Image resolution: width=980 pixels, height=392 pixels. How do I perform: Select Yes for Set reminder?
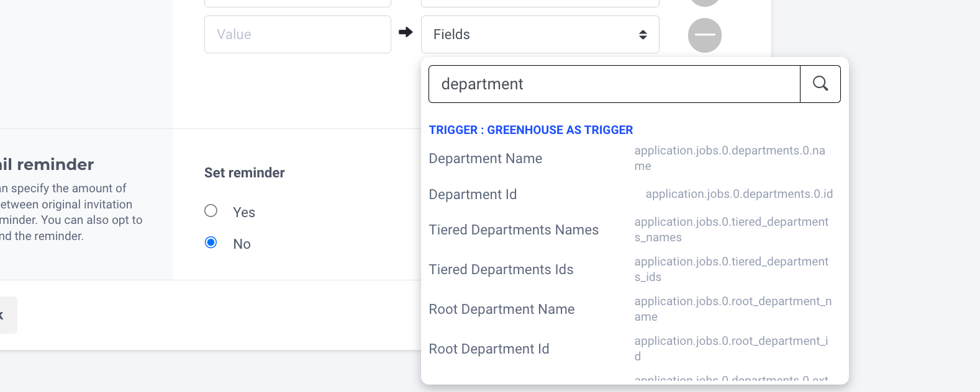[211, 211]
